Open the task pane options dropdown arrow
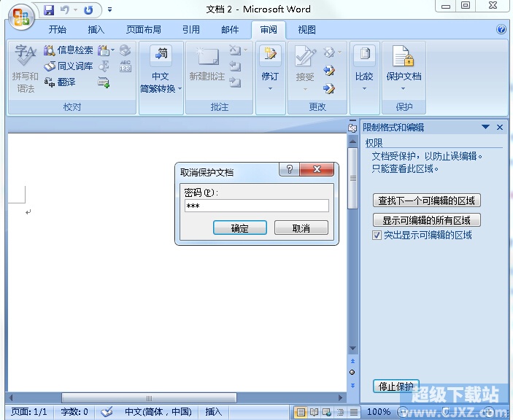This screenshot has width=513, height=420. click(485, 127)
